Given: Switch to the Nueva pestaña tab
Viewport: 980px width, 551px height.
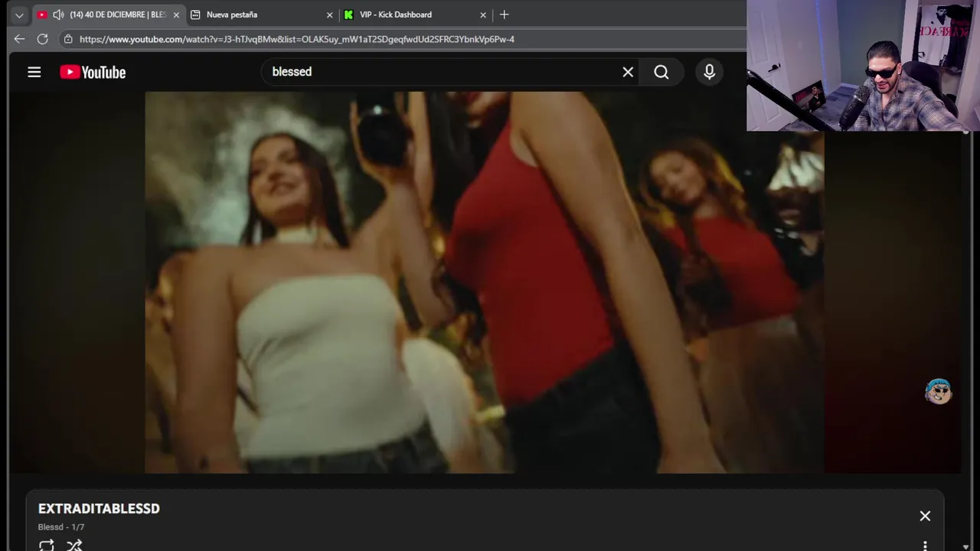Looking at the screenshot, I should [x=261, y=15].
